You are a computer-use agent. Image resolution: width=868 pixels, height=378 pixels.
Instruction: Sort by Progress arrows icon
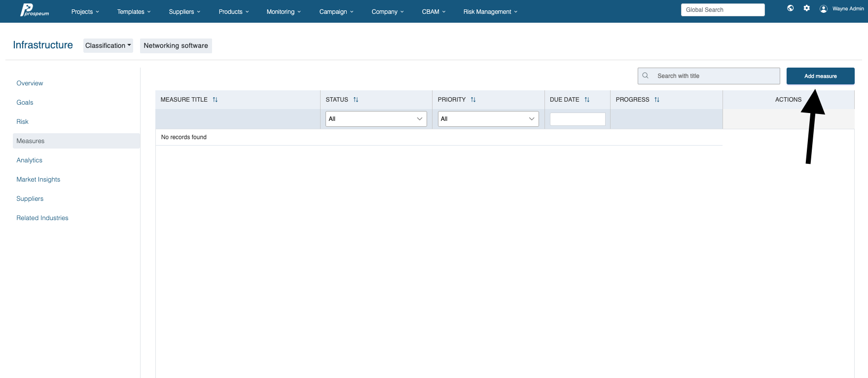coord(657,100)
